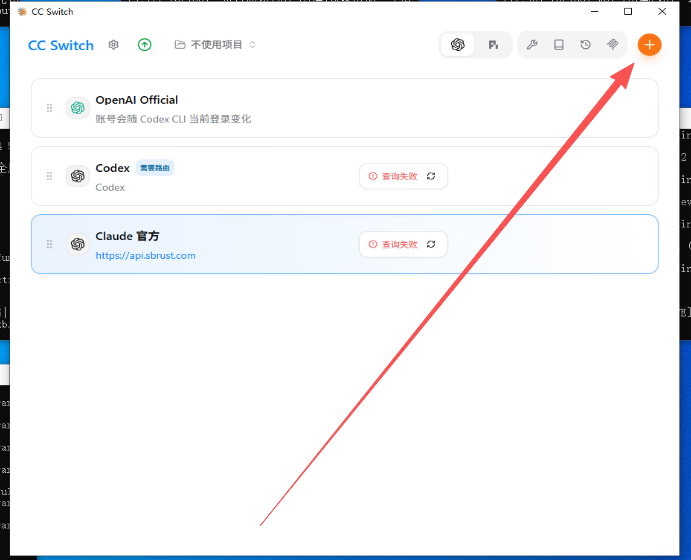Grab the drag handle of OpenAI Official
The height and width of the screenshot is (560, 691).
coord(49,108)
